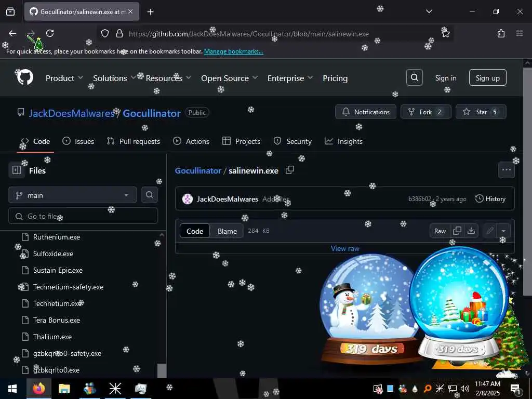Viewport: 532px width, 399px height.
Task: Select Sulfoxide.exe in file tree
Action: (53, 254)
